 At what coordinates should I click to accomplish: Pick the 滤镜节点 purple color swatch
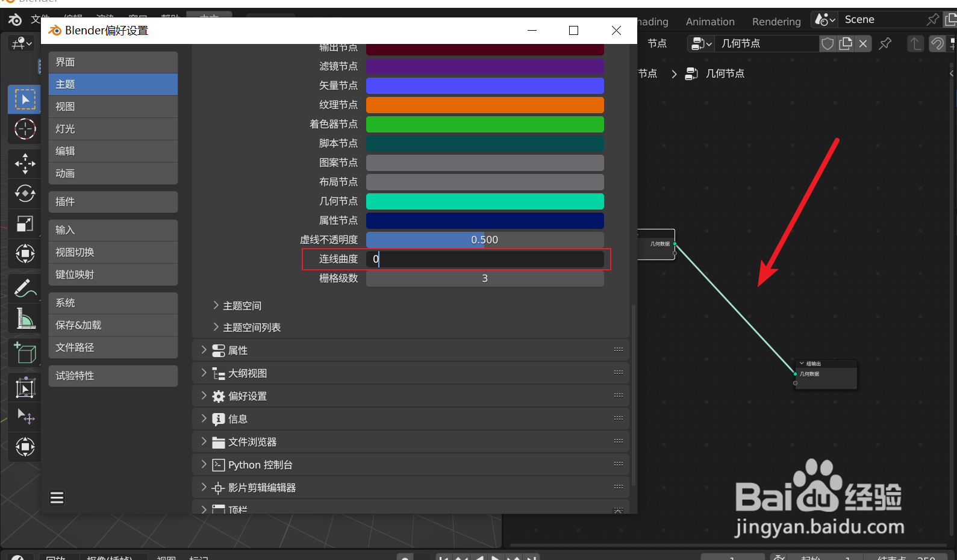click(x=485, y=66)
